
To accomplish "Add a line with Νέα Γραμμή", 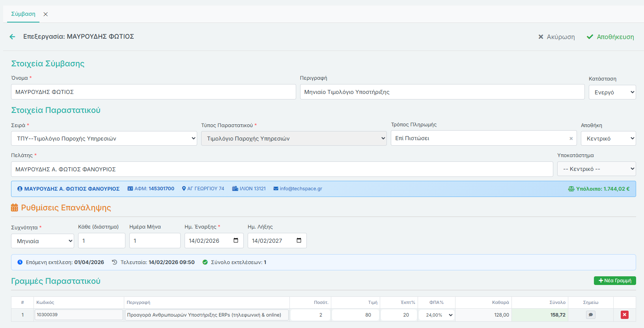I will click(x=614, y=281).
